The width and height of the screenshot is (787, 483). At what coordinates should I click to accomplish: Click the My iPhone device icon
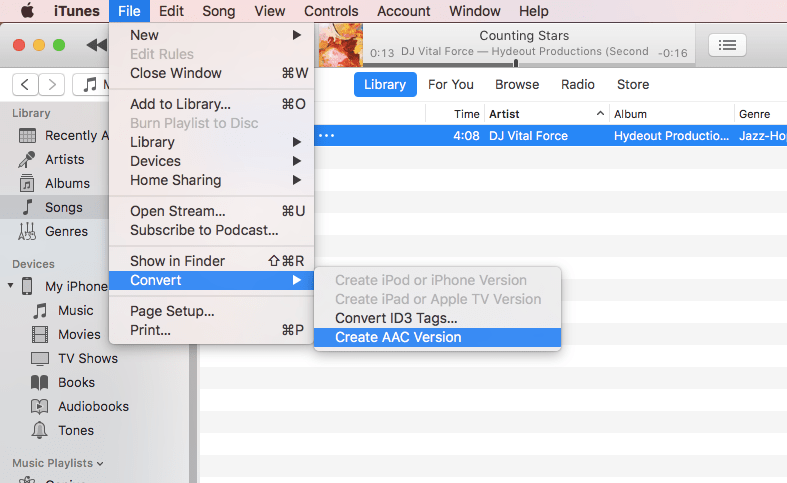(27, 286)
